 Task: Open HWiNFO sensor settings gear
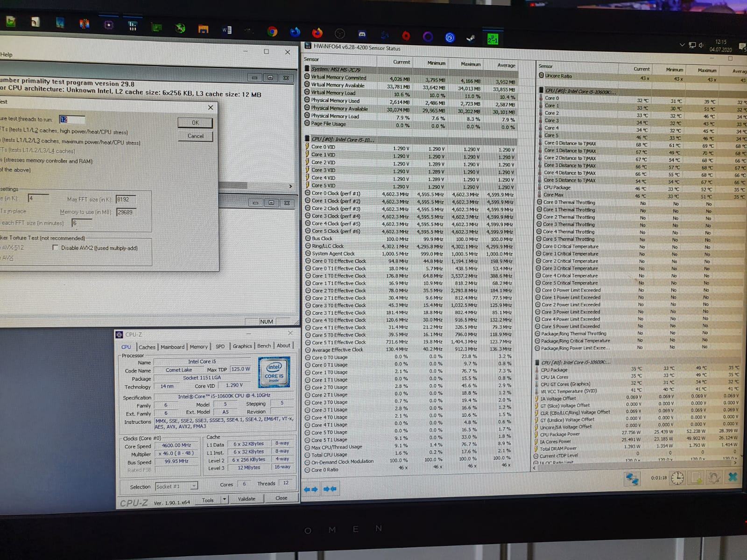pos(714,477)
